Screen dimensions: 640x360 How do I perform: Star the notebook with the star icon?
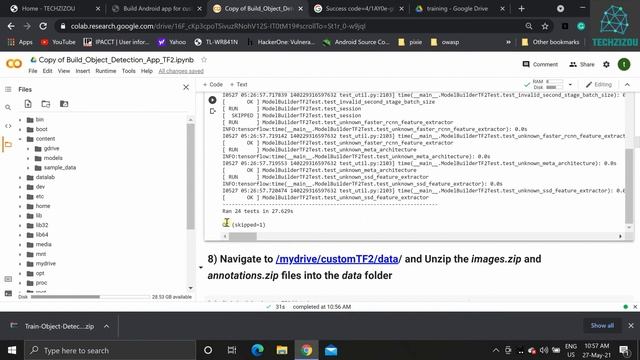click(204, 60)
